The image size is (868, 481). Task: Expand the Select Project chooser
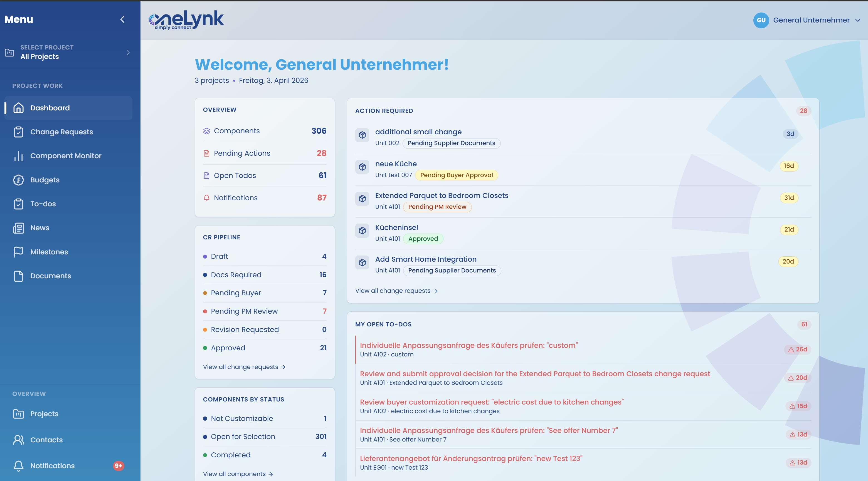pos(128,53)
